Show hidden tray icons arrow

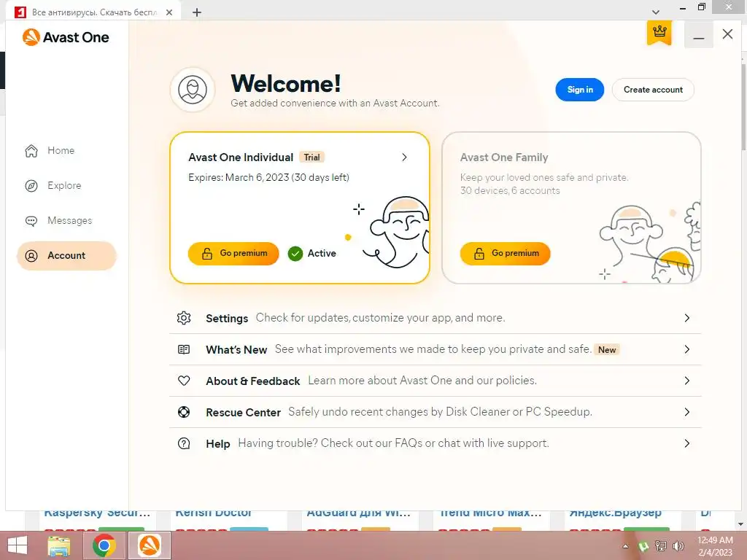tap(625, 546)
